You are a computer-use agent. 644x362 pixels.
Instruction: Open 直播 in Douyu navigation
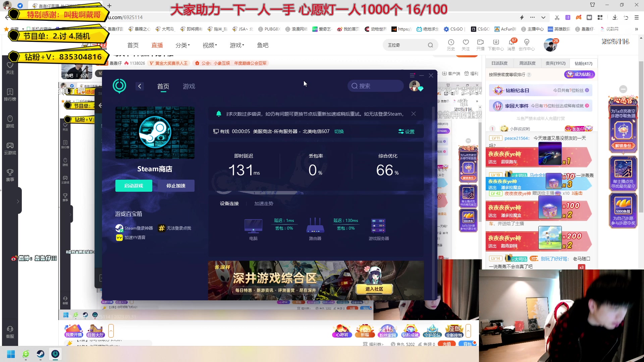click(157, 45)
